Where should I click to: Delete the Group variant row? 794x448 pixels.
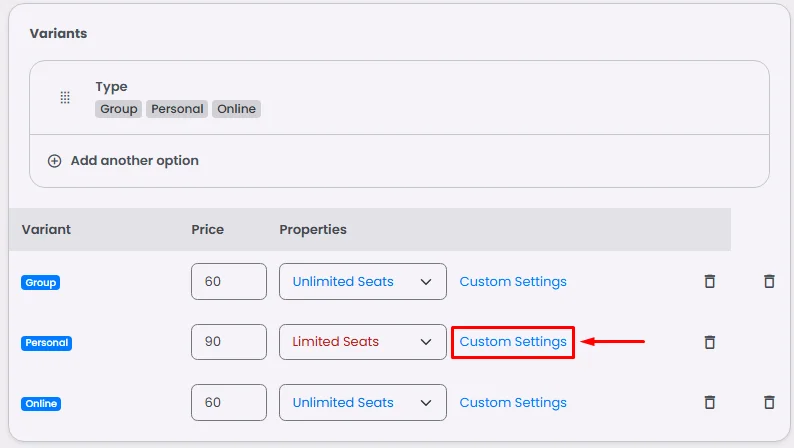coord(710,282)
